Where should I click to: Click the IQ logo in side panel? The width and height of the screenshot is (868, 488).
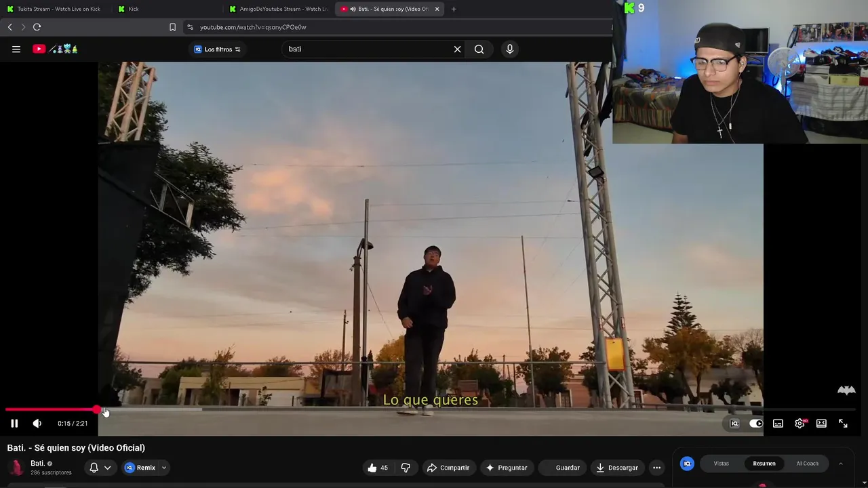(687, 464)
